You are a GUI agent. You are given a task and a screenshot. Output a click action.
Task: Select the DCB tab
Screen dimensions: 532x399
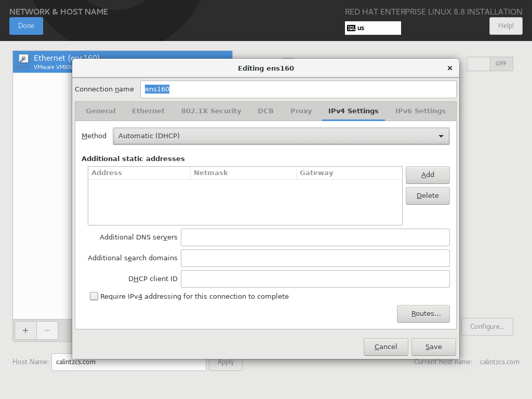pyautogui.click(x=265, y=111)
